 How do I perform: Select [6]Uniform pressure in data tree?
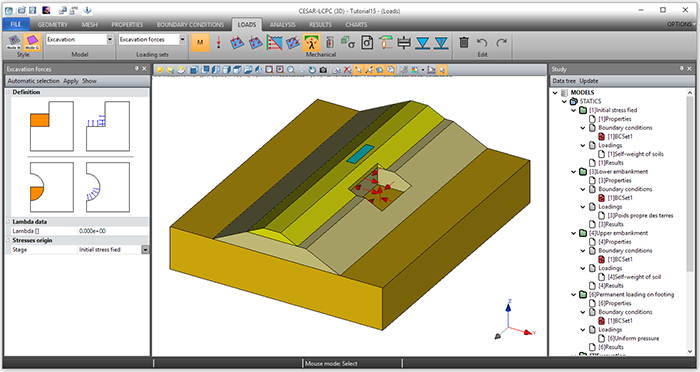633,339
